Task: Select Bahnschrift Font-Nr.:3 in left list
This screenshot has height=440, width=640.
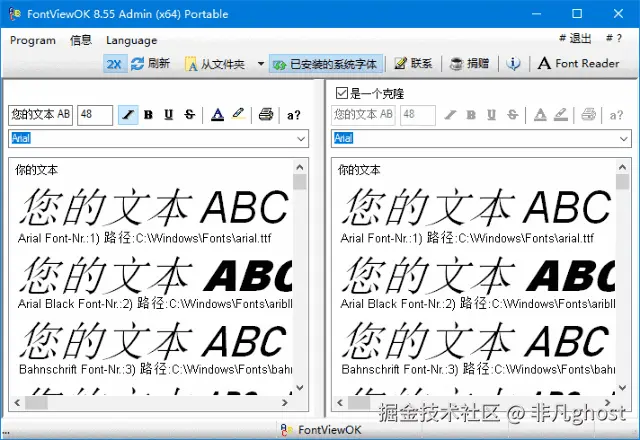Action: [155, 369]
